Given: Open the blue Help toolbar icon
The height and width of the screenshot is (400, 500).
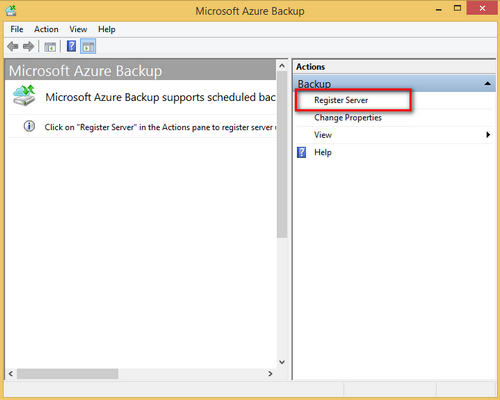Looking at the screenshot, I should (71, 46).
